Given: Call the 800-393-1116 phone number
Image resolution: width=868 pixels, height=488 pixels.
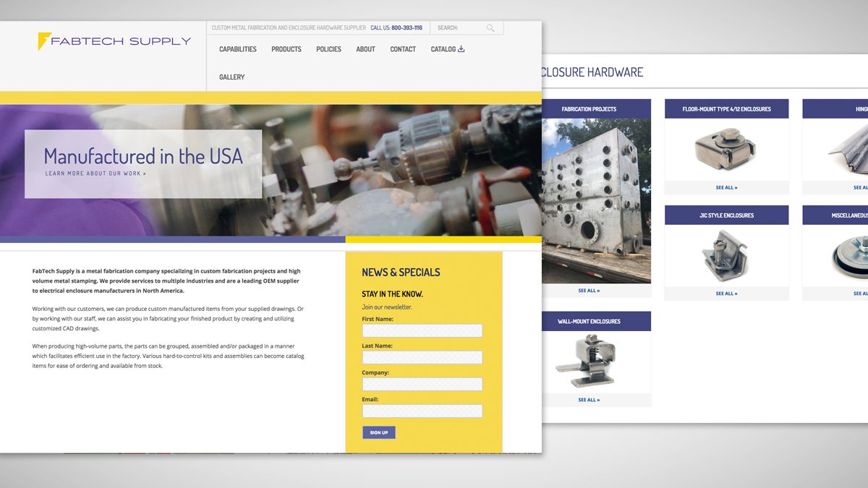Looking at the screenshot, I should click(407, 28).
